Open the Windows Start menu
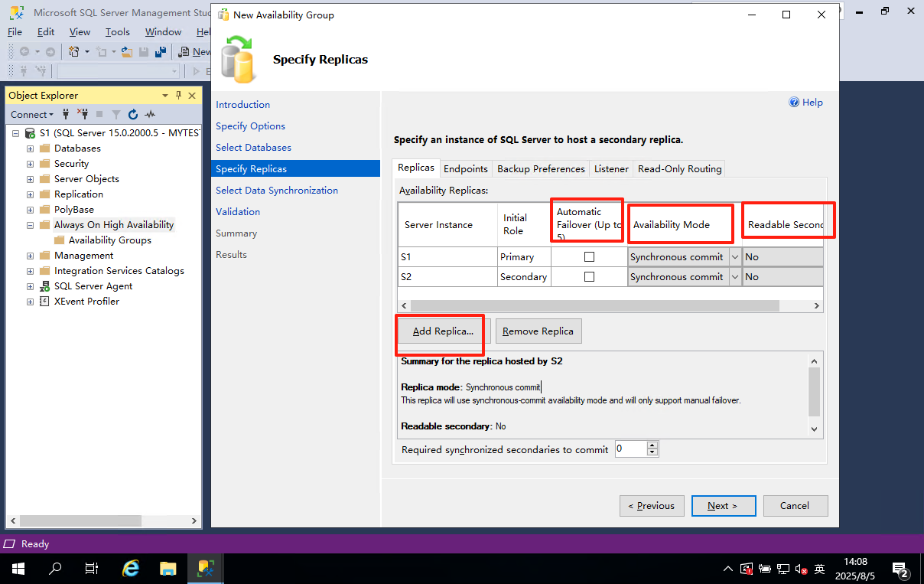 tap(18, 569)
